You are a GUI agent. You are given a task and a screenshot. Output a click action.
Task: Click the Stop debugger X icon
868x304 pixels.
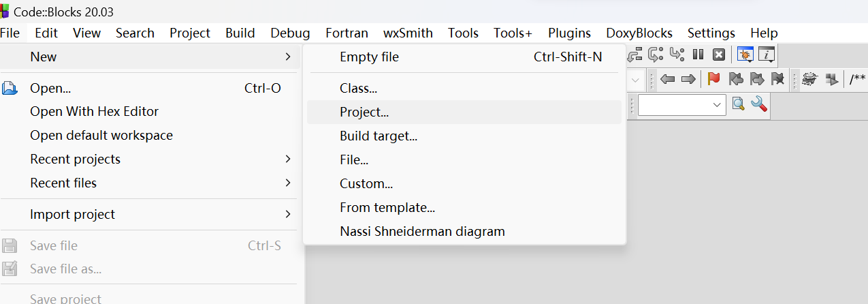point(719,55)
